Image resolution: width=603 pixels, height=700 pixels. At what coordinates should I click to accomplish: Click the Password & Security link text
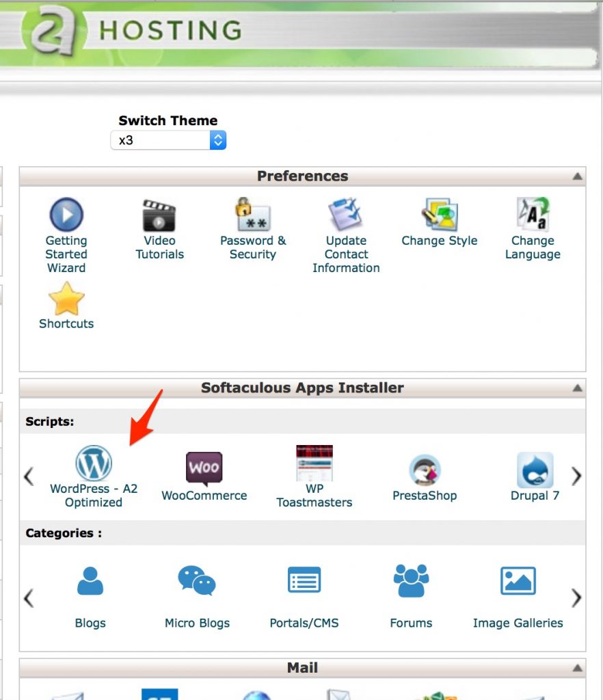253,247
